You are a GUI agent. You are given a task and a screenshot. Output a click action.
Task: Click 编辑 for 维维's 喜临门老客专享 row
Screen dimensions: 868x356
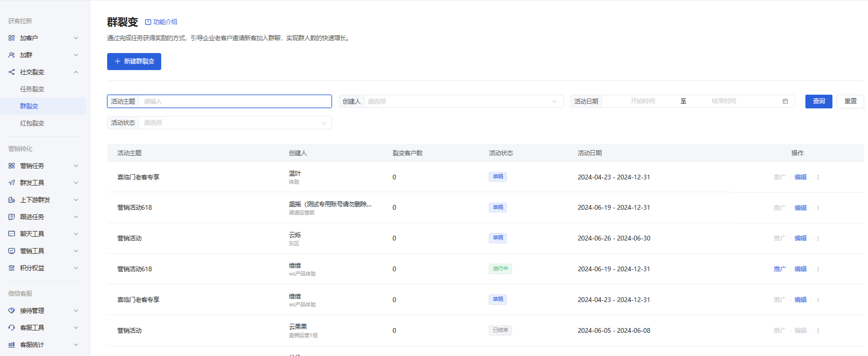[801, 300]
